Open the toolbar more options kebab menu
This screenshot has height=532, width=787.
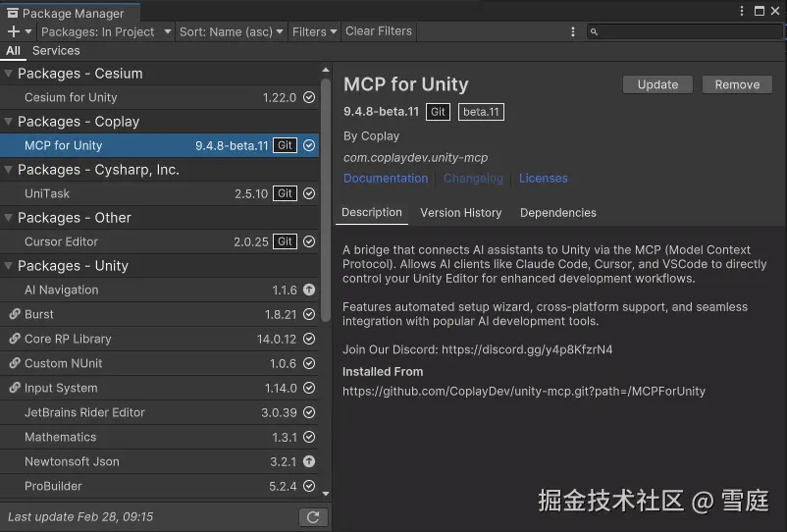[573, 31]
